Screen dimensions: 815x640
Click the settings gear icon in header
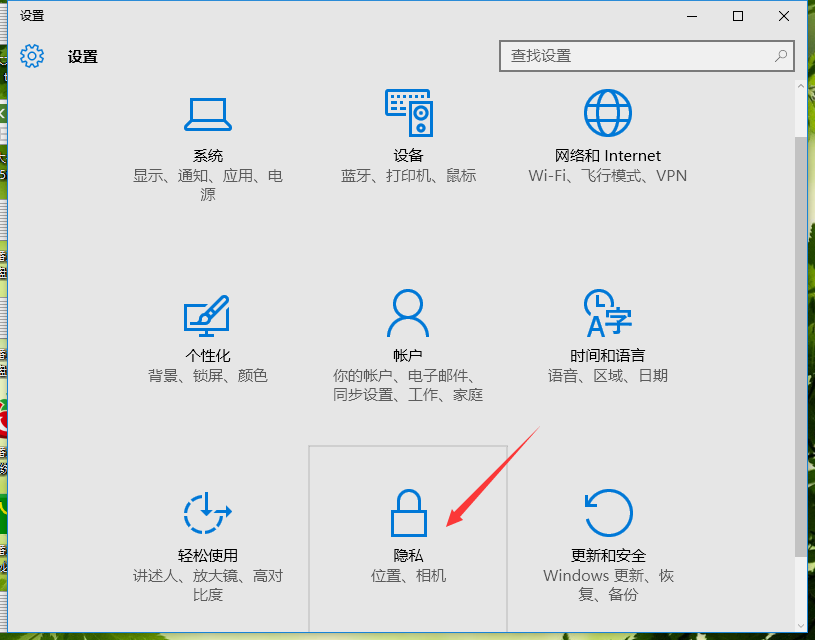32,56
